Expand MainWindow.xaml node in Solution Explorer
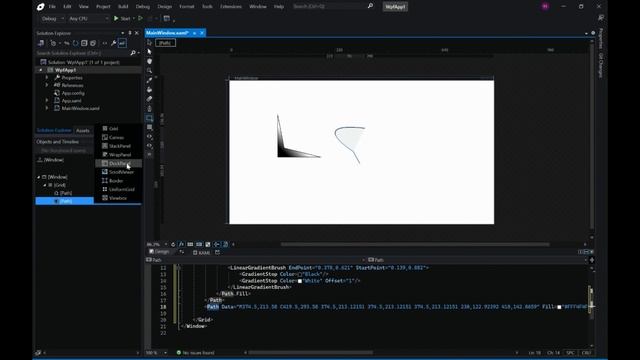The height and width of the screenshot is (360, 640). click(x=47, y=108)
